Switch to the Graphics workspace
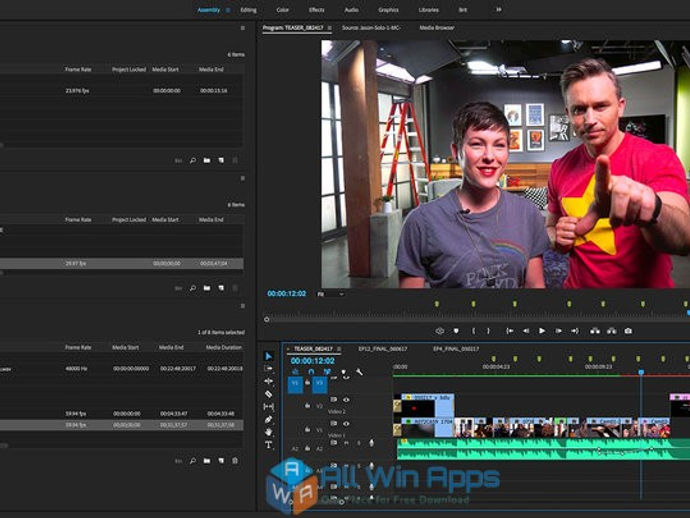The image size is (690, 518). pyautogui.click(x=388, y=10)
